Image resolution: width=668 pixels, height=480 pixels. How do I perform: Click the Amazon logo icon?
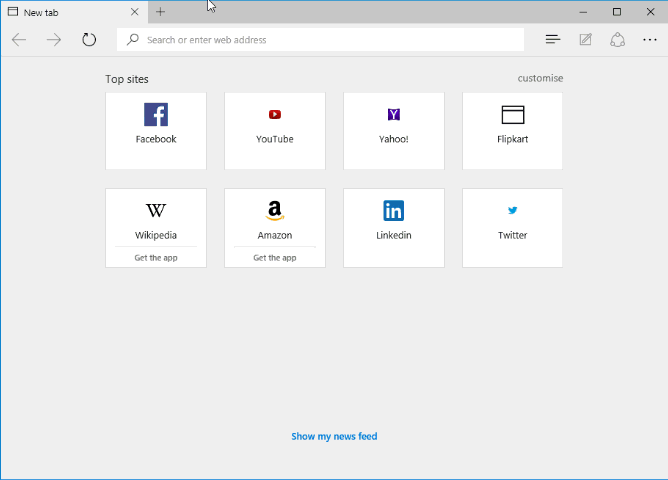pyautogui.click(x=275, y=210)
